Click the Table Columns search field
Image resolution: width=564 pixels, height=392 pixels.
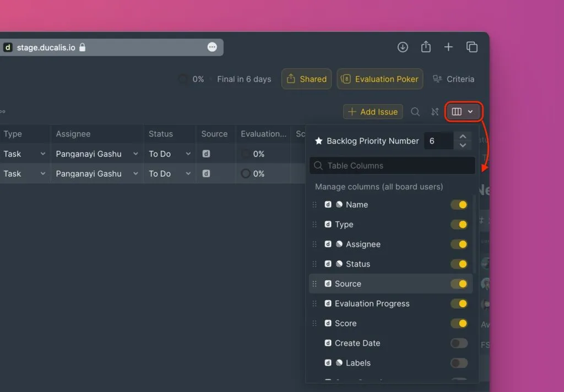392,166
